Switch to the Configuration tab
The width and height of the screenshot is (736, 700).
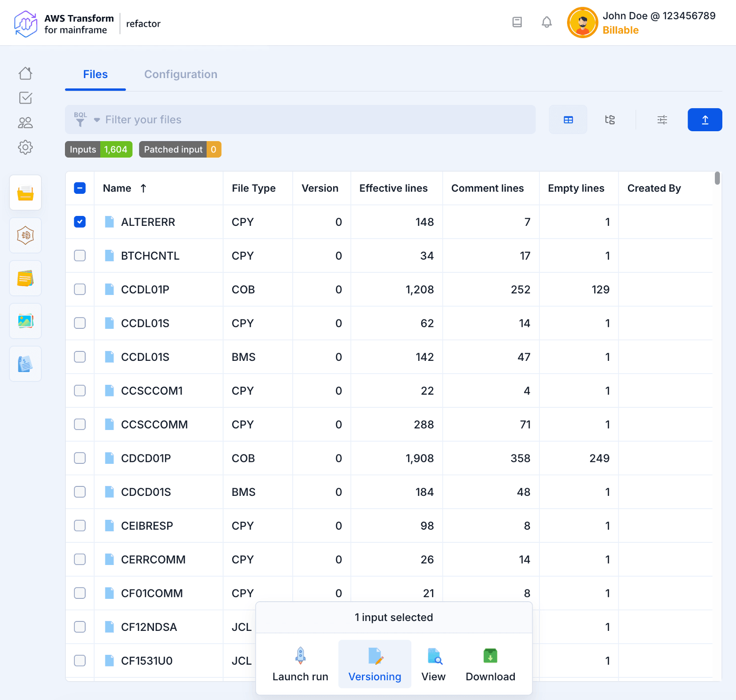click(x=181, y=74)
